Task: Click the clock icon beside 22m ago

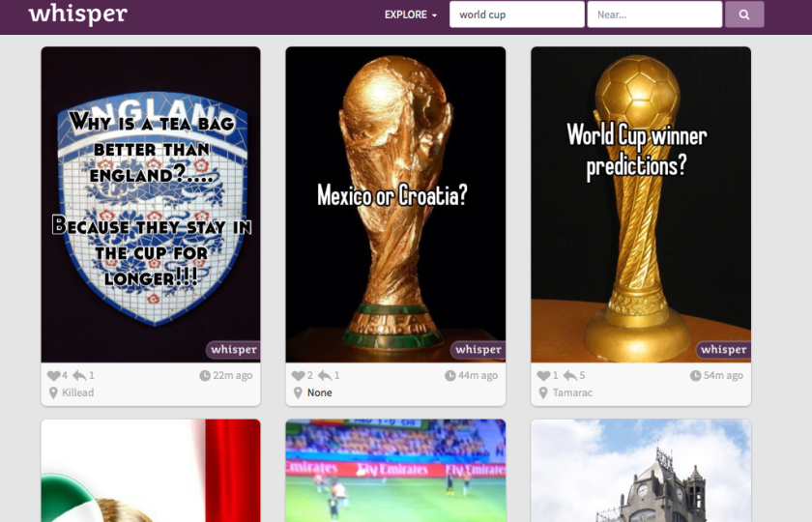Action: pyautogui.click(x=205, y=375)
